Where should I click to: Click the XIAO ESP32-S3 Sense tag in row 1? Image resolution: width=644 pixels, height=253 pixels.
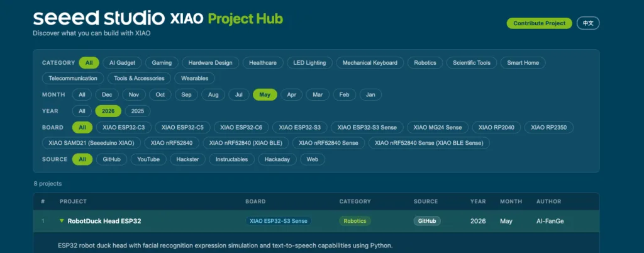(x=279, y=221)
